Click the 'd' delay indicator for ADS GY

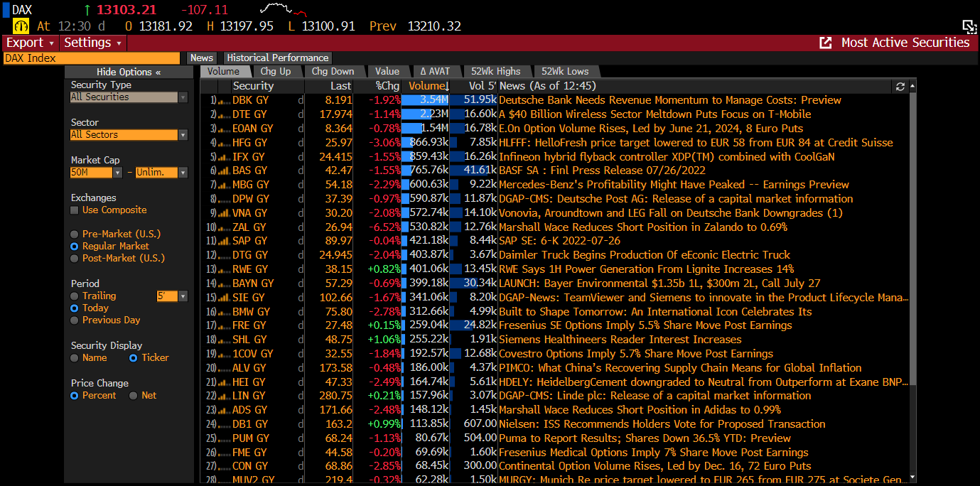301,410
